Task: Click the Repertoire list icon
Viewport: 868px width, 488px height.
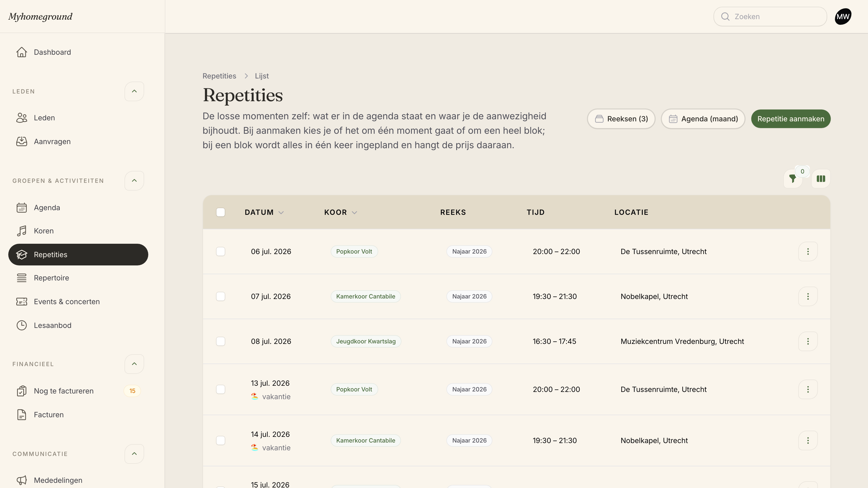Action: pyautogui.click(x=21, y=278)
